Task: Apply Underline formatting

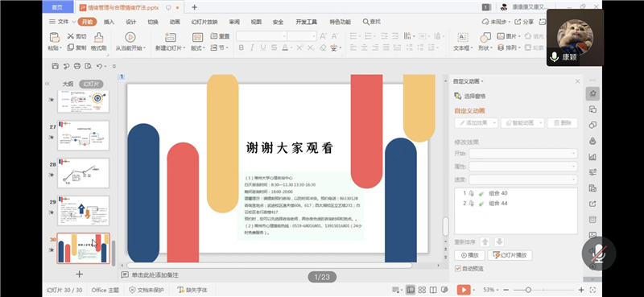Action: click(x=263, y=47)
